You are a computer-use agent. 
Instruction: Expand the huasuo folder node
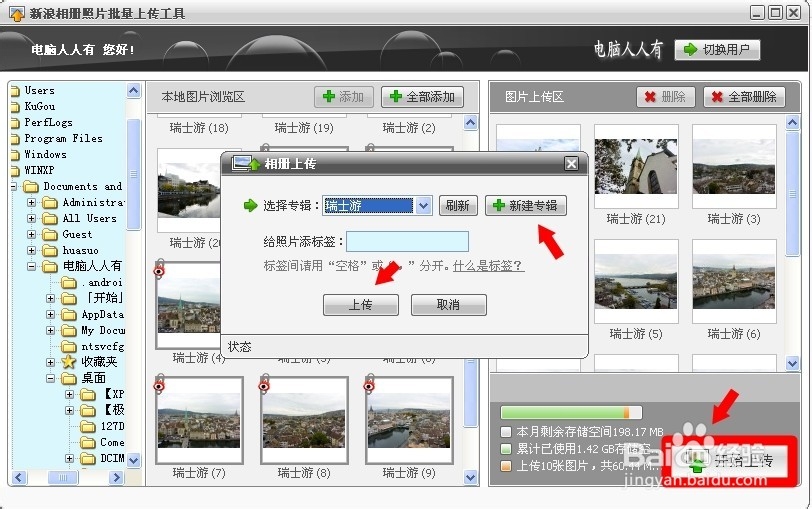coord(32,251)
